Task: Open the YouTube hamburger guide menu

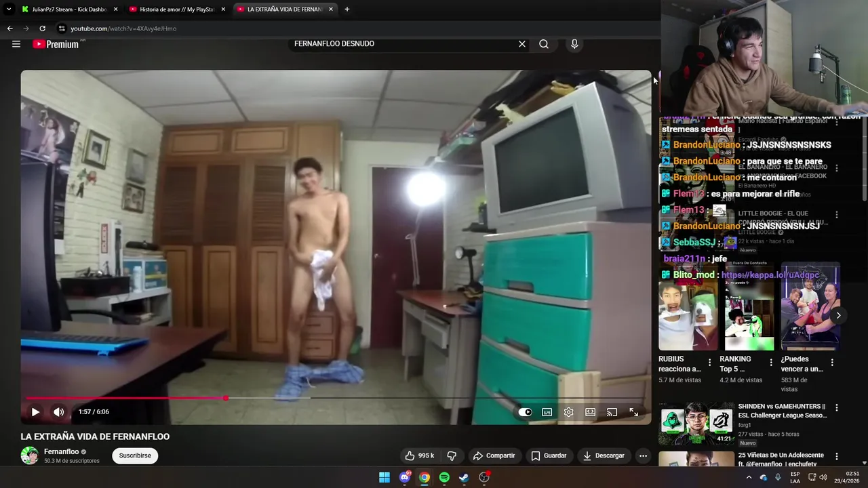Action: pos(16,44)
